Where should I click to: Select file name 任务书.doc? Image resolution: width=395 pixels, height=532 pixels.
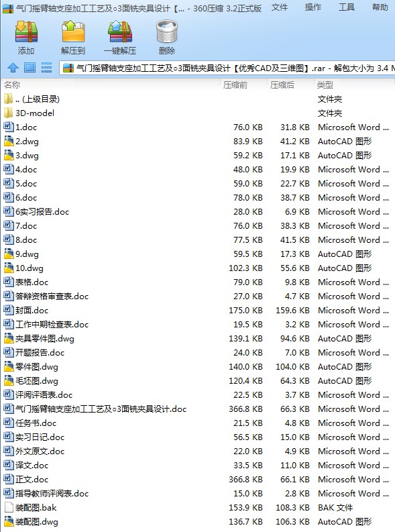[x=36, y=423]
